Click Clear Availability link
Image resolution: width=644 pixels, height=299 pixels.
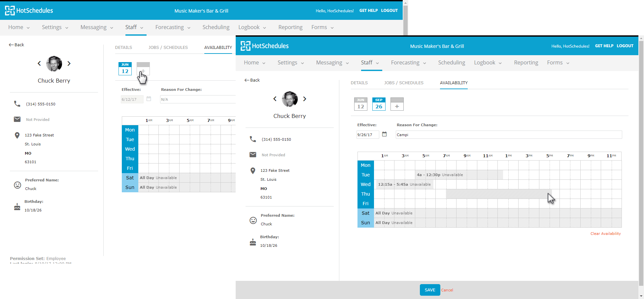(x=605, y=234)
